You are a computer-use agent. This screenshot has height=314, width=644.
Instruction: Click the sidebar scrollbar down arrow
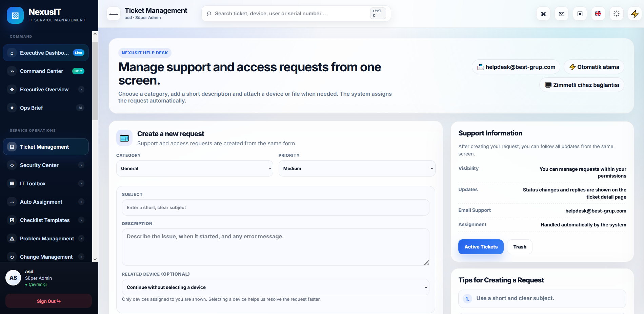coord(95,259)
